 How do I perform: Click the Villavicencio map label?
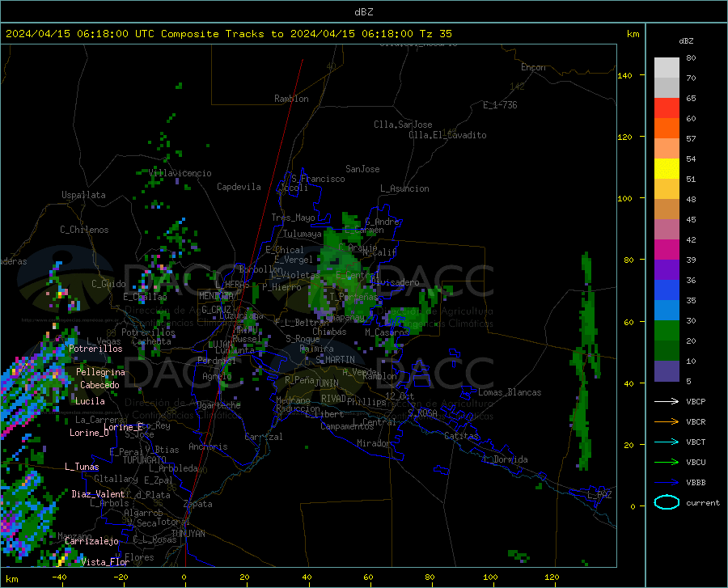(x=180, y=173)
